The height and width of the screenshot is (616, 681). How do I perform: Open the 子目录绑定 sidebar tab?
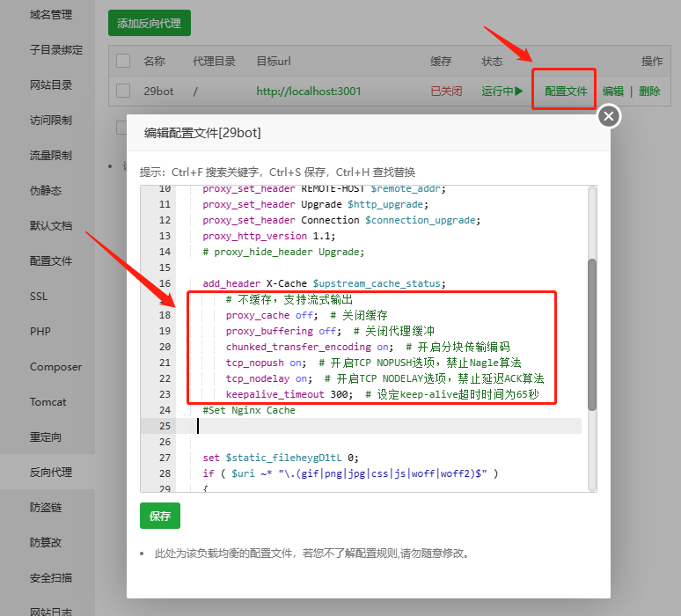[x=56, y=50]
